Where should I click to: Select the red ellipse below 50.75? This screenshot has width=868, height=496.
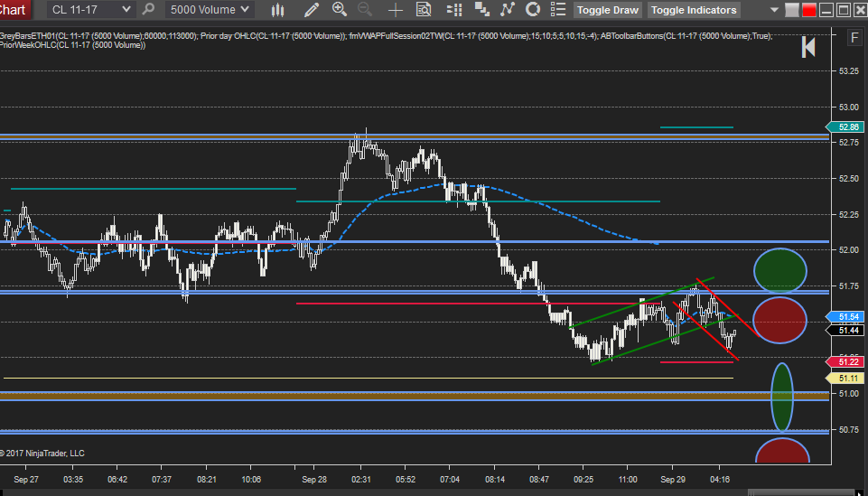tap(783, 451)
